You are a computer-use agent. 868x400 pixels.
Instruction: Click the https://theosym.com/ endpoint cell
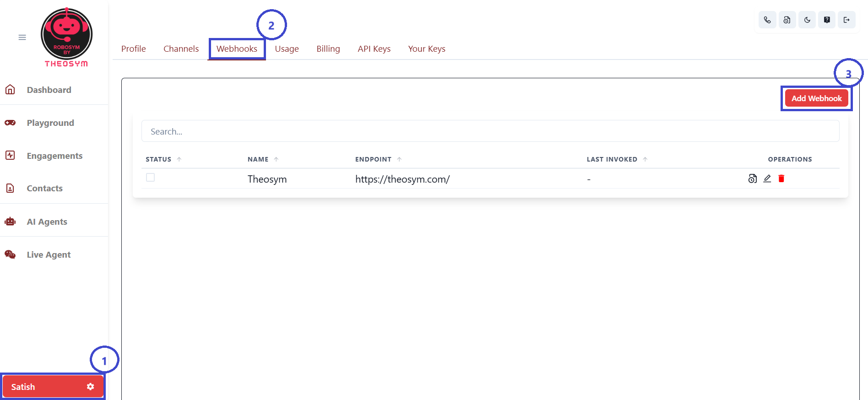click(402, 179)
